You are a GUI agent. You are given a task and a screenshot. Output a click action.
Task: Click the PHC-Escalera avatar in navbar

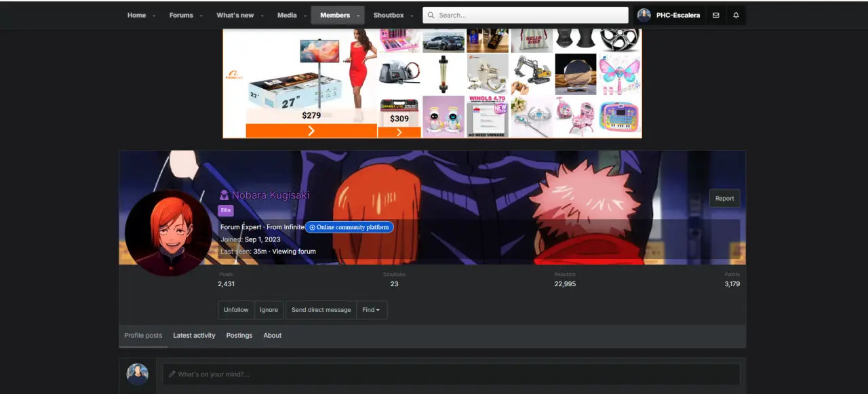tap(644, 15)
